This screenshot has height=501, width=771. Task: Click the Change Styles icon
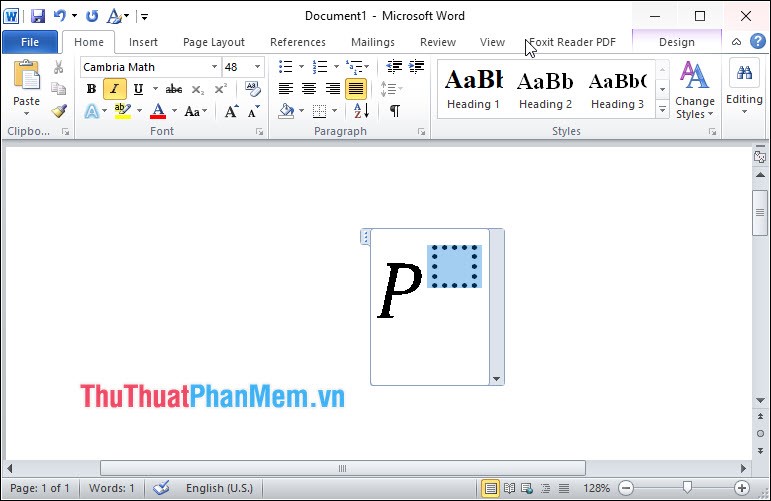(x=694, y=75)
